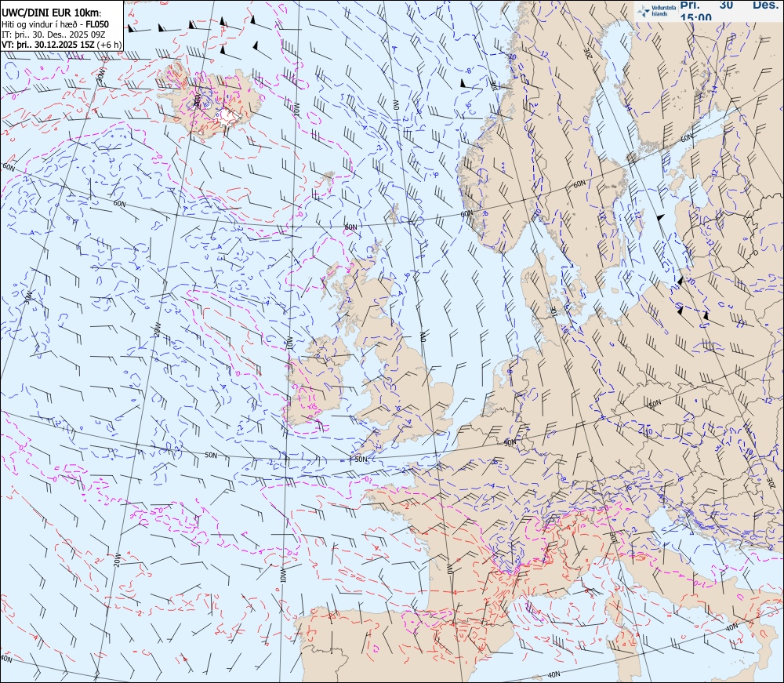Click the white Vatnajökull glacier patch on Iceland
This screenshot has height=683, width=784.
click(228, 118)
